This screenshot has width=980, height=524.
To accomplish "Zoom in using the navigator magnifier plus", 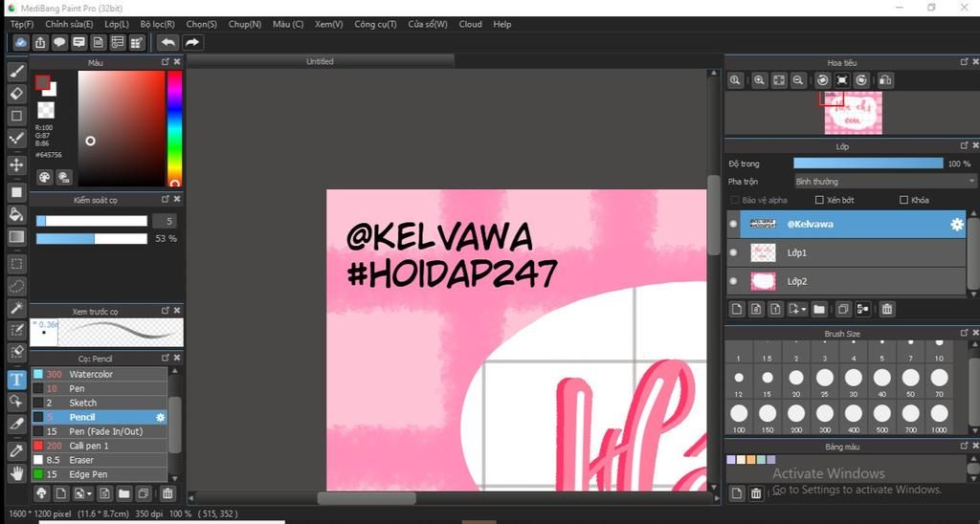I will (x=759, y=80).
